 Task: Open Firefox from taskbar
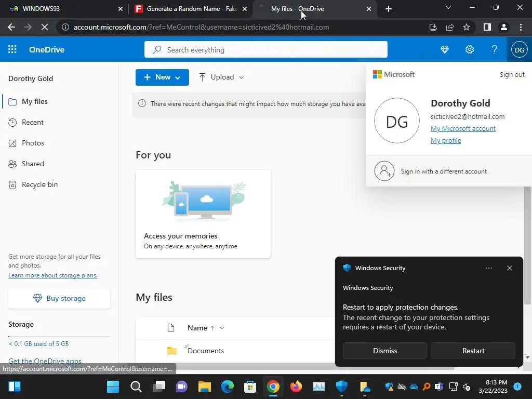pyautogui.click(x=296, y=387)
